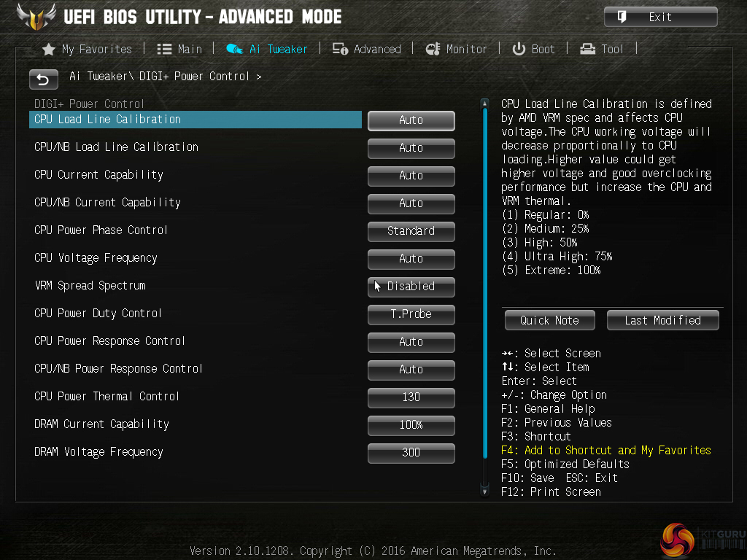Open the Advanced settings icon

[x=340, y=49]
